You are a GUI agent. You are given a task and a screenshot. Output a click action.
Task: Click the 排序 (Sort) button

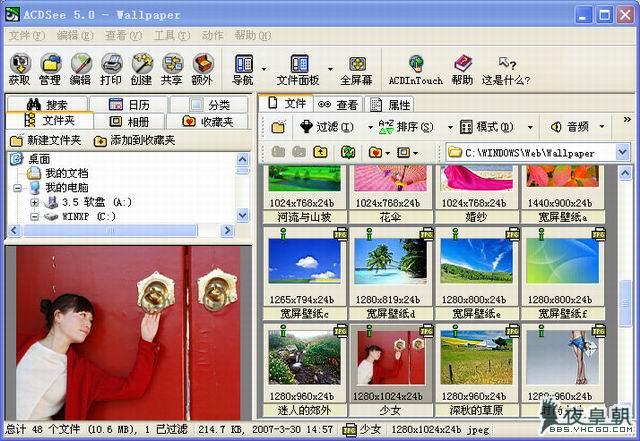coord(406,127)
